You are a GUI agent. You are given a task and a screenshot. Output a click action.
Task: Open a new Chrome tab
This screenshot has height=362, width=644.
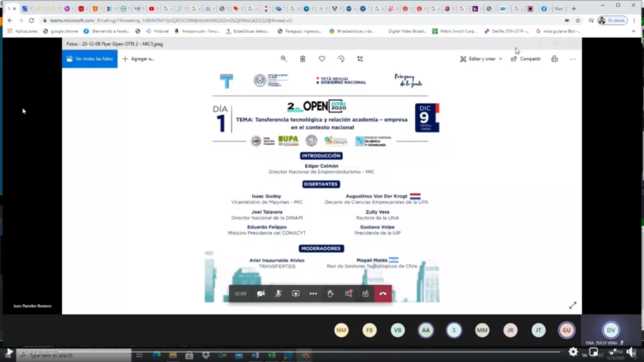click(x=574, y=8)
